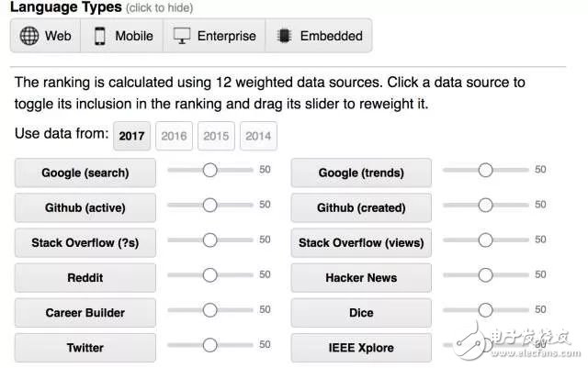Toggle Github (active) data source

(x=85, y=207)
